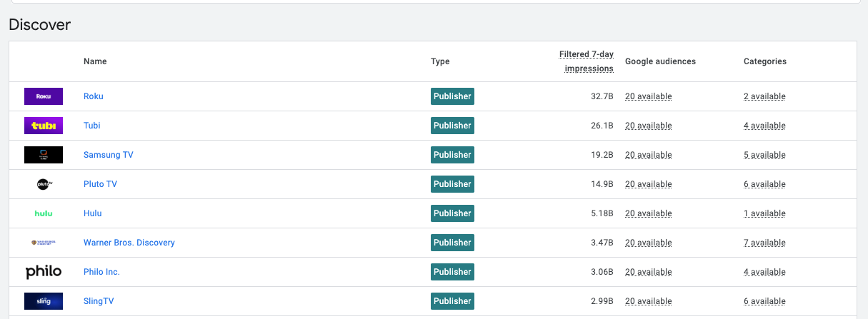Image resolution: width=868 pixels, height=319 pixels.
Task: Show Warner Bros. Discovery's 7 available categories
Action: point(764,243)
